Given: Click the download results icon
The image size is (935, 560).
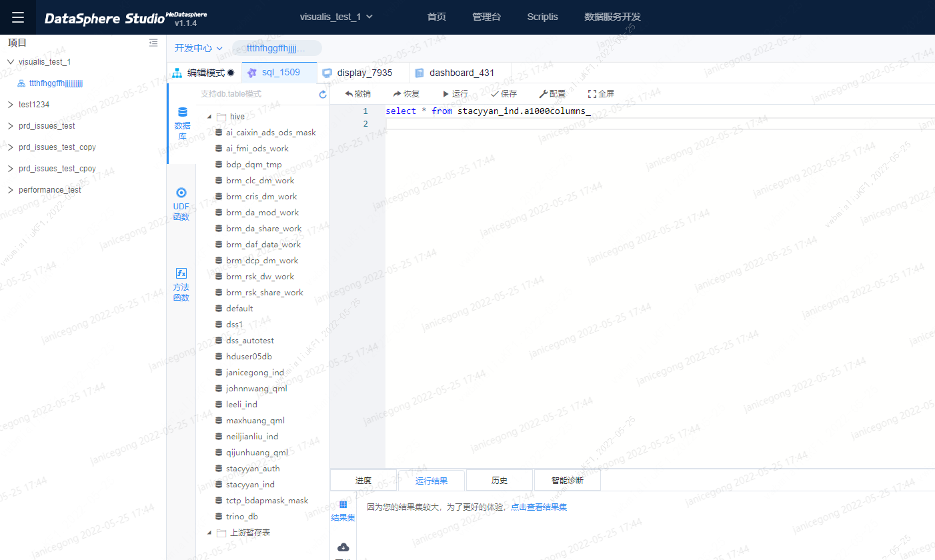Looking at the screenshot, I should [x=343, y=547].
